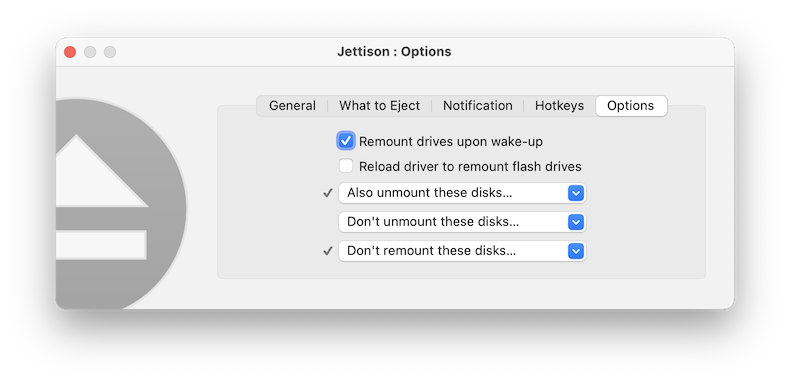Open the Notification tab

click(478, 106)
